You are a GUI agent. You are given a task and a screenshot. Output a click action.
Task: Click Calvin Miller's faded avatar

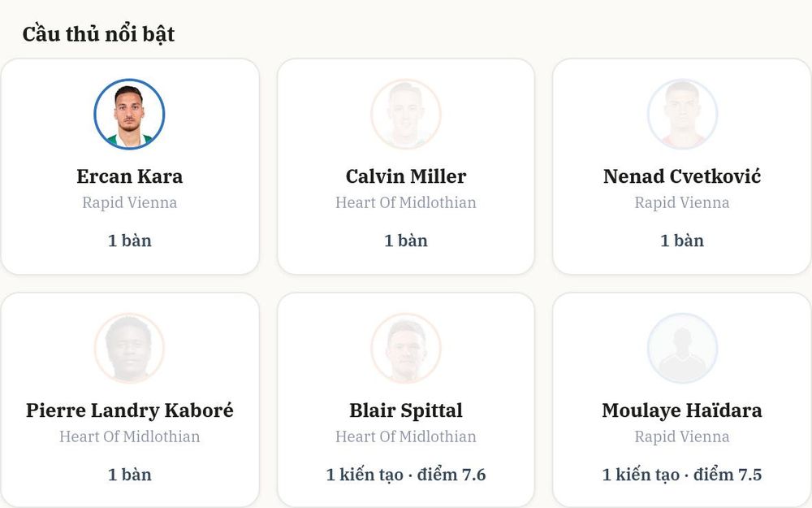click(406, 114)
